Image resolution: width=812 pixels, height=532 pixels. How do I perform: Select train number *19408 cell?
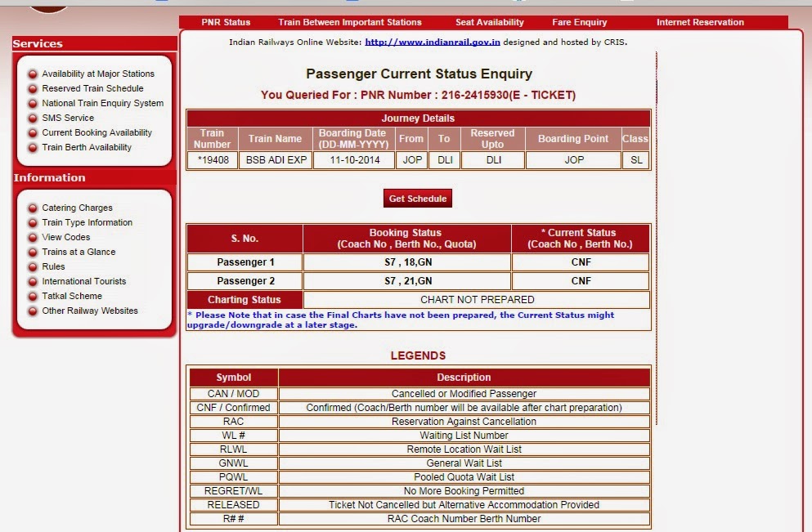point(213,160)
